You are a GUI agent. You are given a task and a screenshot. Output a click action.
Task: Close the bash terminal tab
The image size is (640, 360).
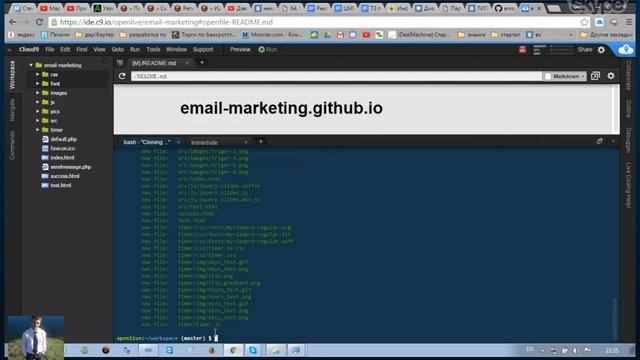pos(178,142)
